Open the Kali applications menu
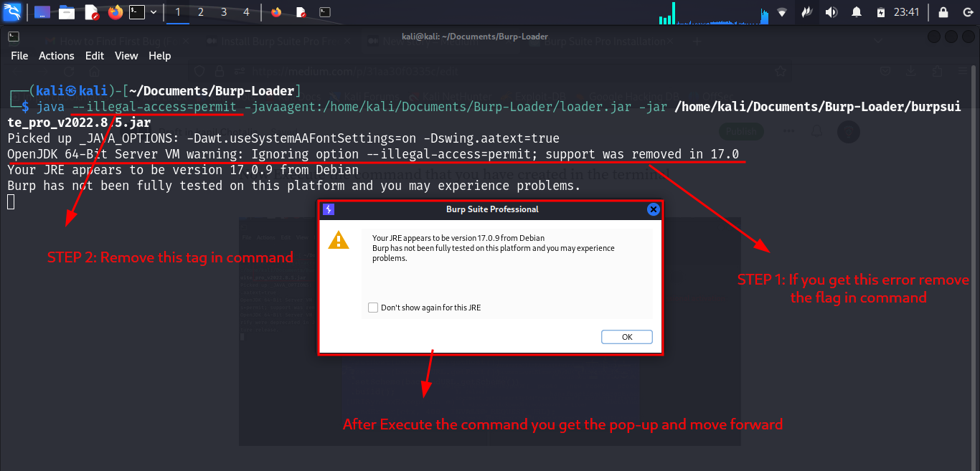 [x=12, y=11]
